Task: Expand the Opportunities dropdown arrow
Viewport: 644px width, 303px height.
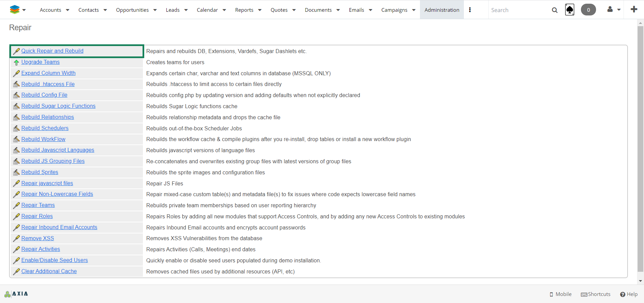Action: 155,10
